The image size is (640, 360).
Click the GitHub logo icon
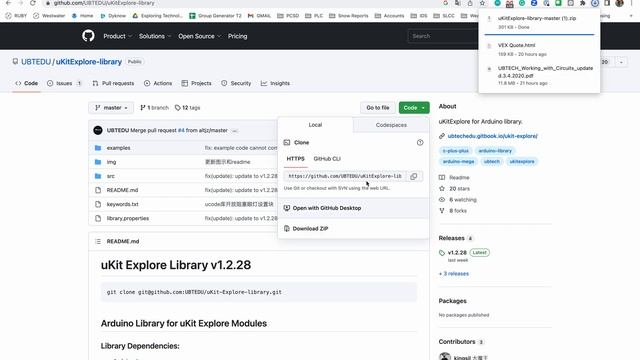pos(88,36)
